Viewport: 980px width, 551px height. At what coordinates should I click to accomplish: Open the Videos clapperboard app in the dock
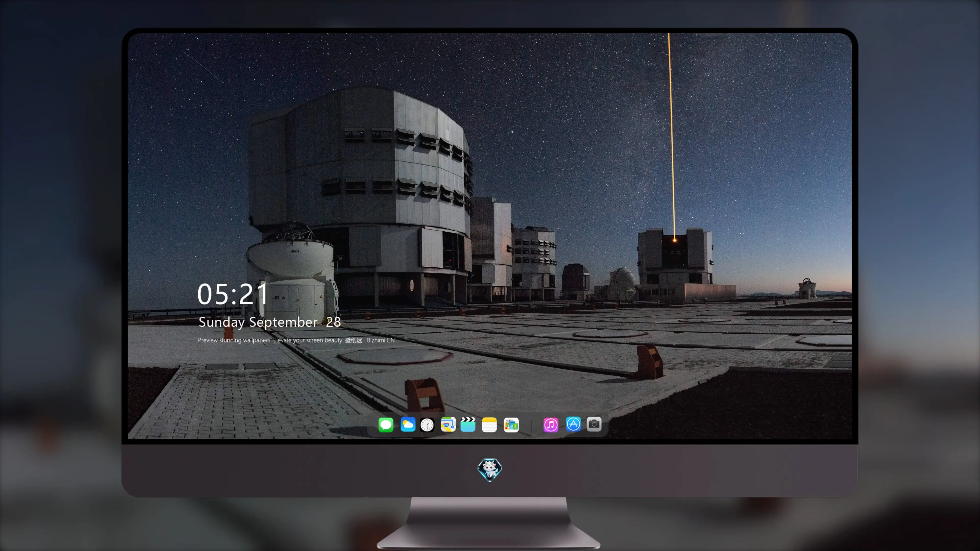tap(468, 424)
